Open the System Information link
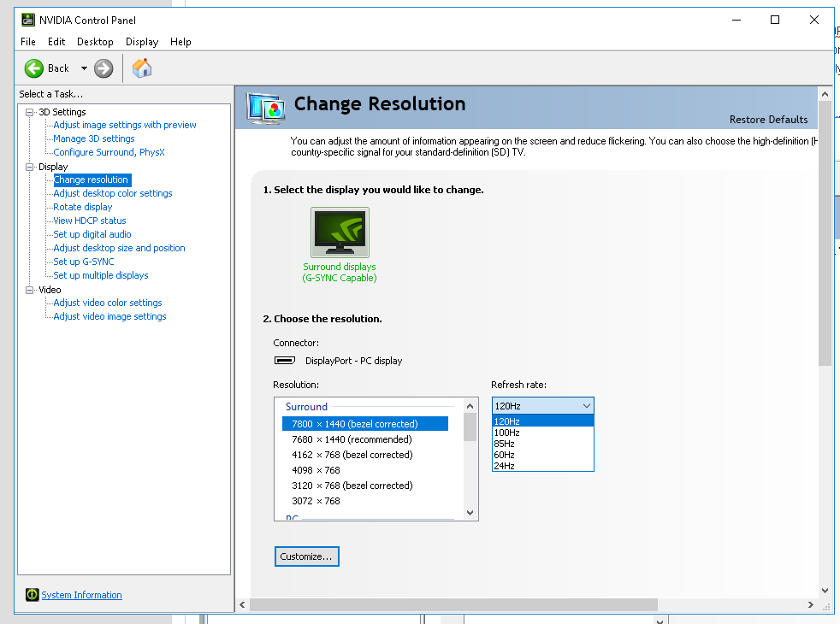 pyautogui.click(x=81, y=595)
